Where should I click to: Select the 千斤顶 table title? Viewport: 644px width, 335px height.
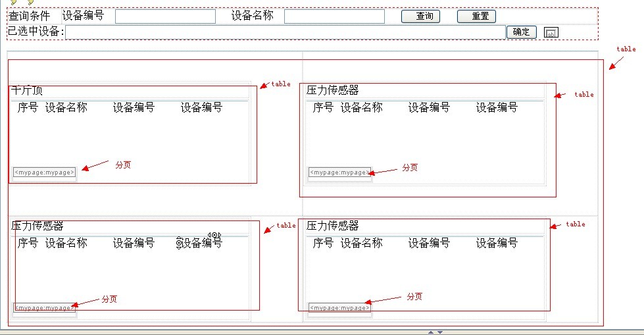tap(27, 90)
